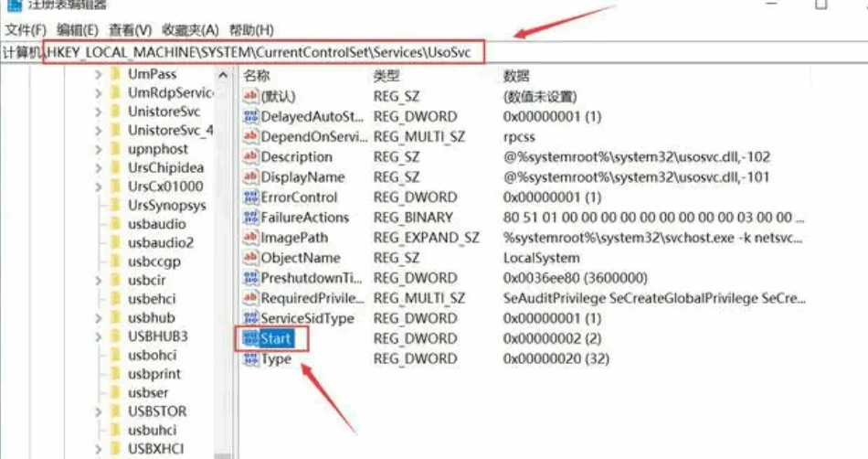This screenshot has height=459, width=868.
Task: Click the ServiceSidType DWORD icon
Action: 250,318
